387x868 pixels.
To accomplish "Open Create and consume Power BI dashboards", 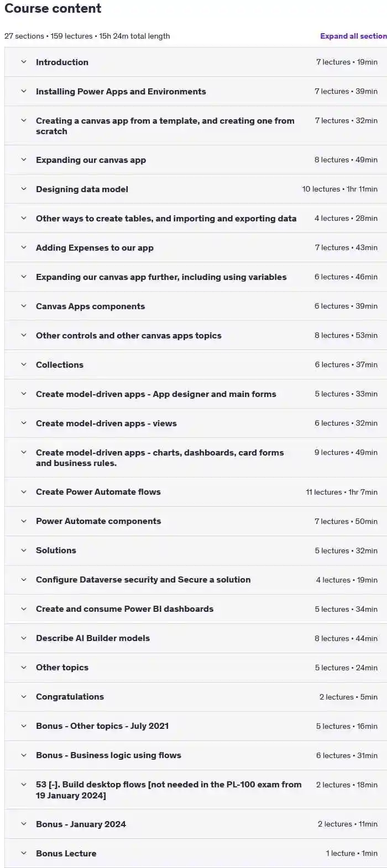I will pyautogui.click(x=196, y=609).
